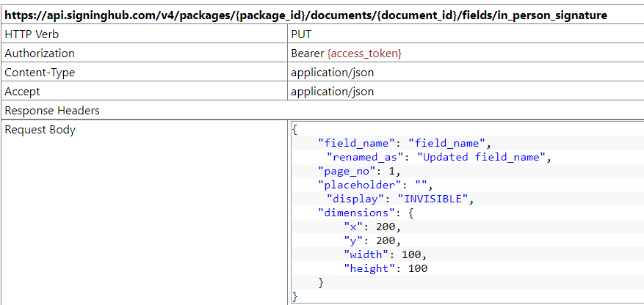Select the Authorization row label

tap(40, 54)
